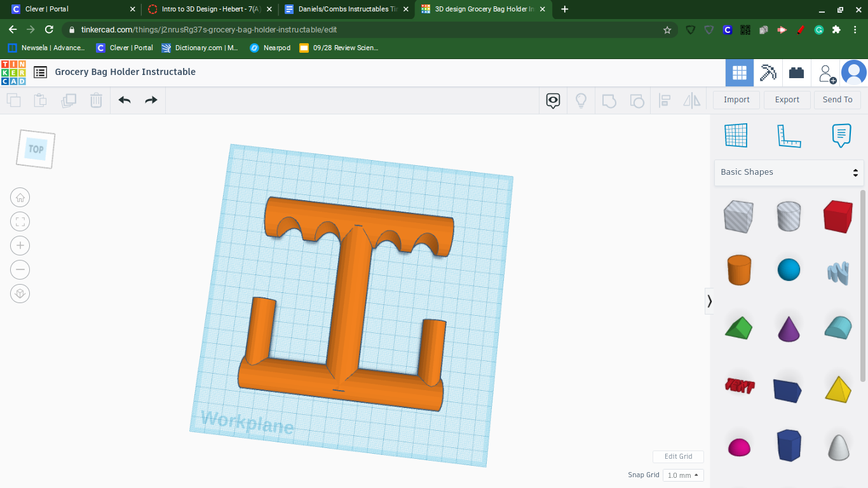868x488 pixels.
Task: Bookmark this page with the star
Action: point(667,30)
